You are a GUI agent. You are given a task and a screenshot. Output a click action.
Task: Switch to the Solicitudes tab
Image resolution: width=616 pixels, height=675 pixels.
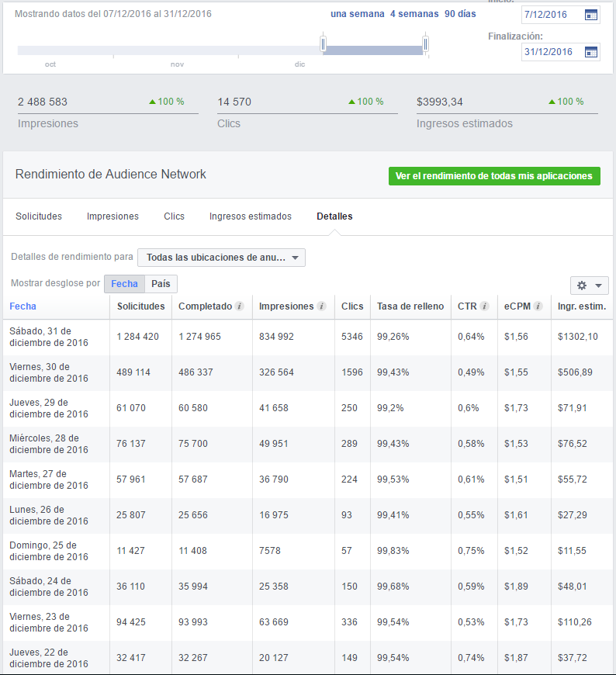point(39,216)
